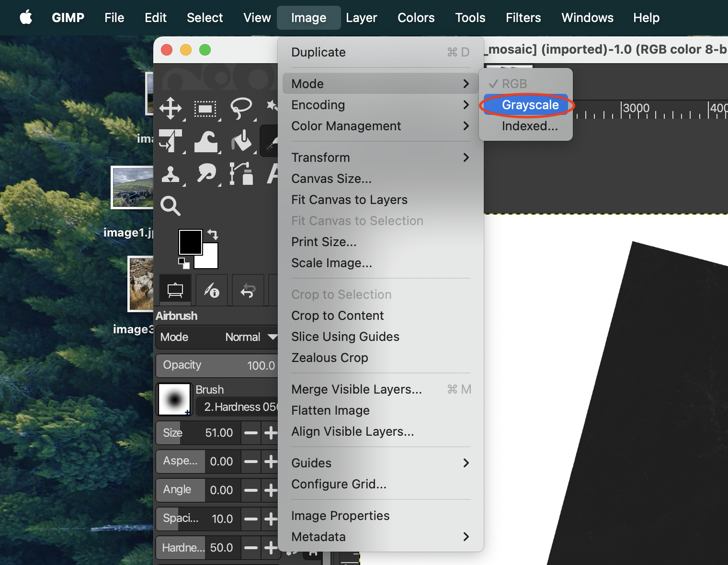Open the GIMP application menu
The width and height of the screenshot is (728, 565).
tap(68, 18)
